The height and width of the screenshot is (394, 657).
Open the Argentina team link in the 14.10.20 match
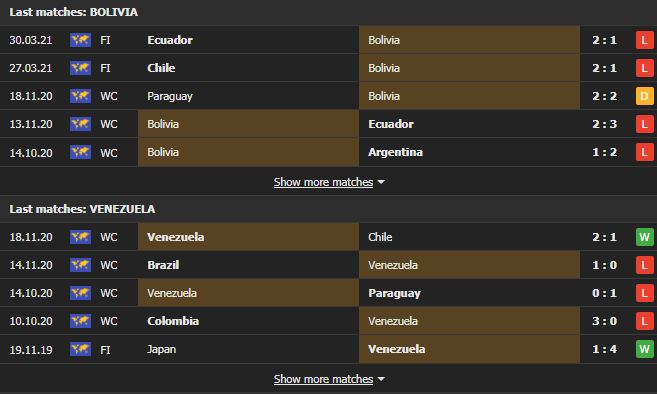[395, 152]
